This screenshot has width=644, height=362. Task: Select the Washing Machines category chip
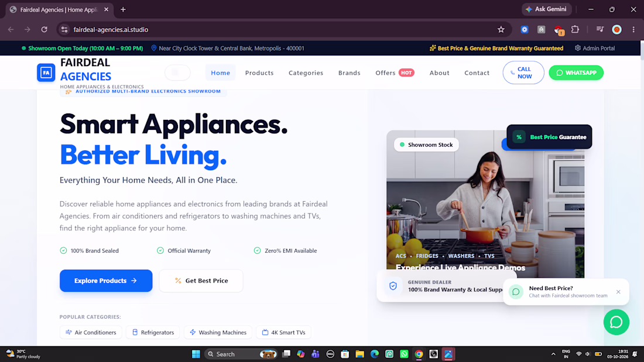[218, 332]
